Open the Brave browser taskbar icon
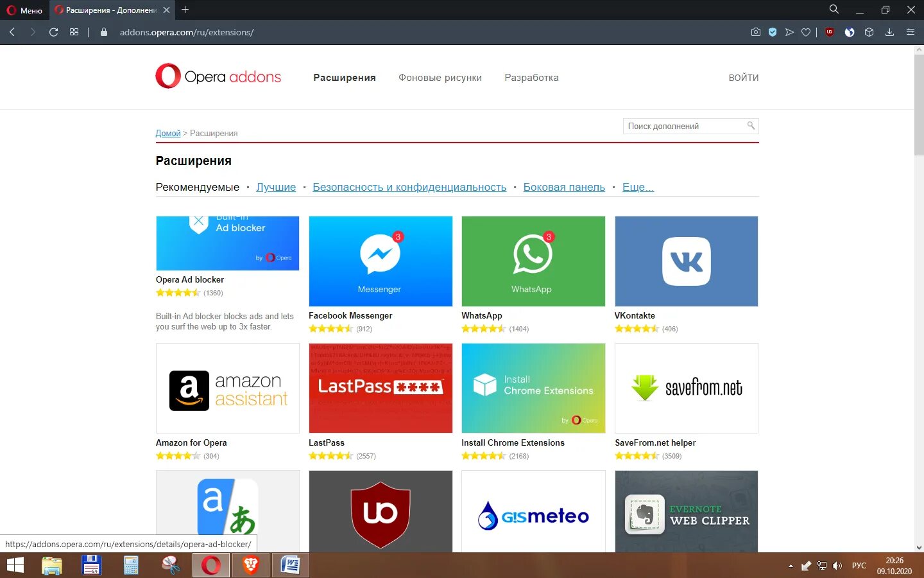 [251, 565]
